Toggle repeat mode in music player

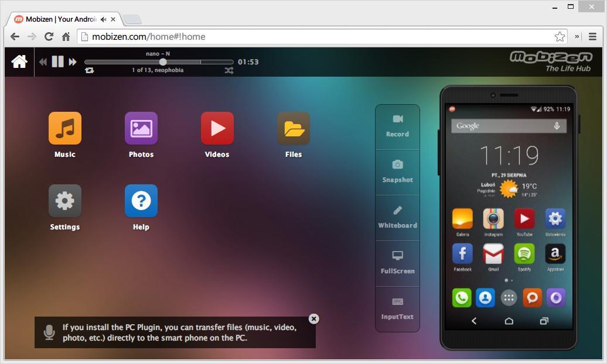coord(90,70)
